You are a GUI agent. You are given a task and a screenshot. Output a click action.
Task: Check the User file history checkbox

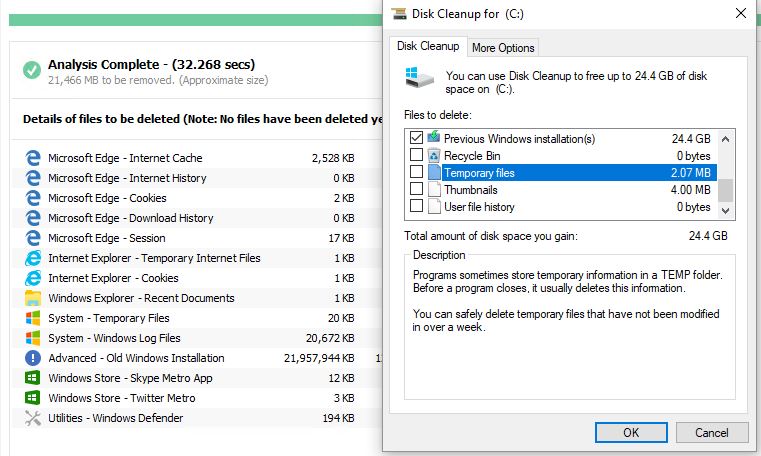[x=416, y=206]
